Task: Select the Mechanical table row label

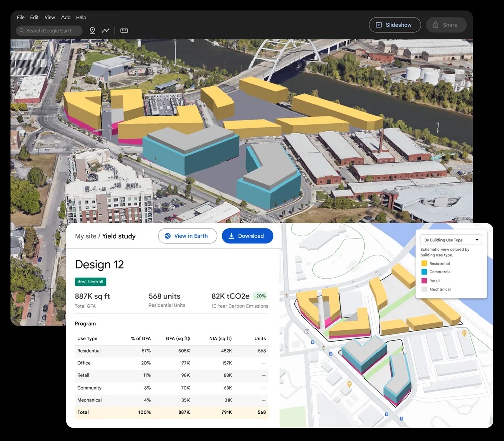Action: click(x=89, y=400)
